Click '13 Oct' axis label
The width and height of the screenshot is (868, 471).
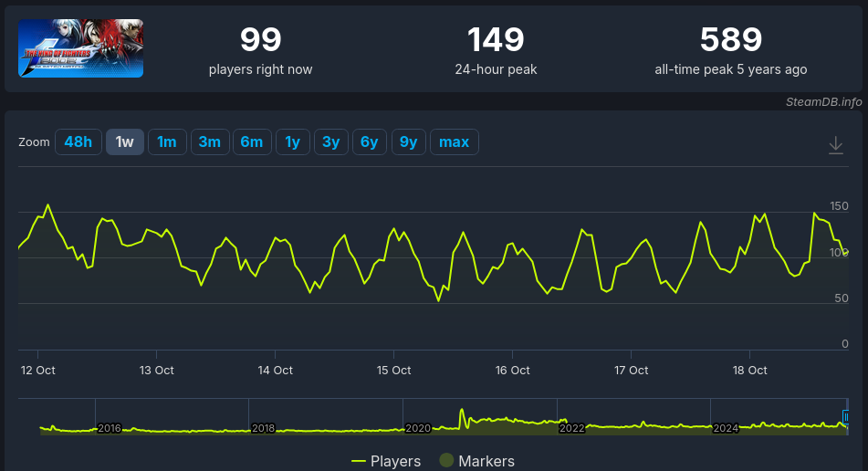157,371
